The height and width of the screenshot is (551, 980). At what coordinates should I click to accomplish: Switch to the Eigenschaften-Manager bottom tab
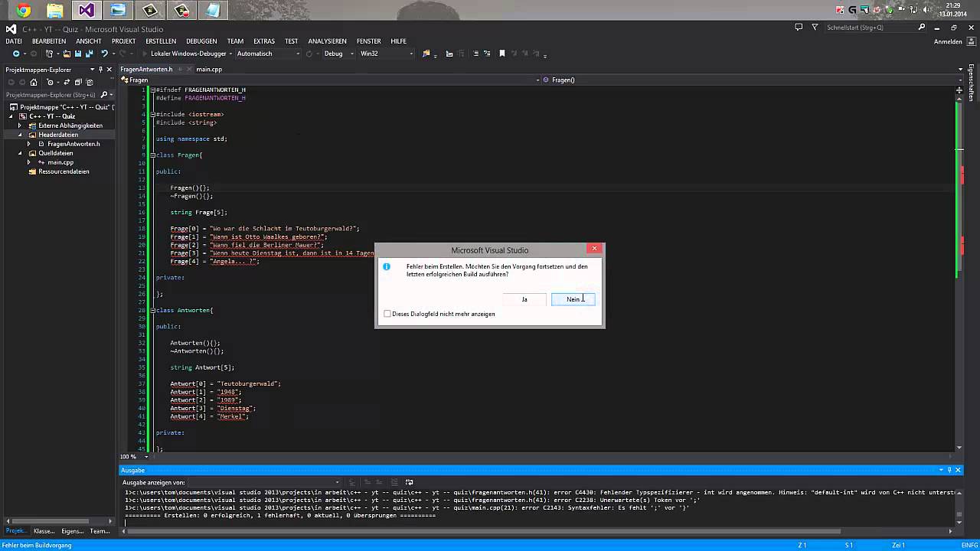click(73, 530)
